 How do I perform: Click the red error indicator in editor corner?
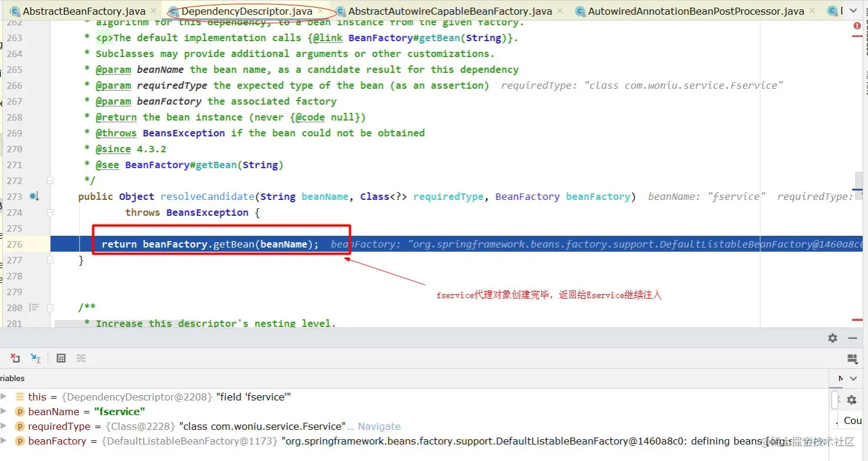[857, 26]
